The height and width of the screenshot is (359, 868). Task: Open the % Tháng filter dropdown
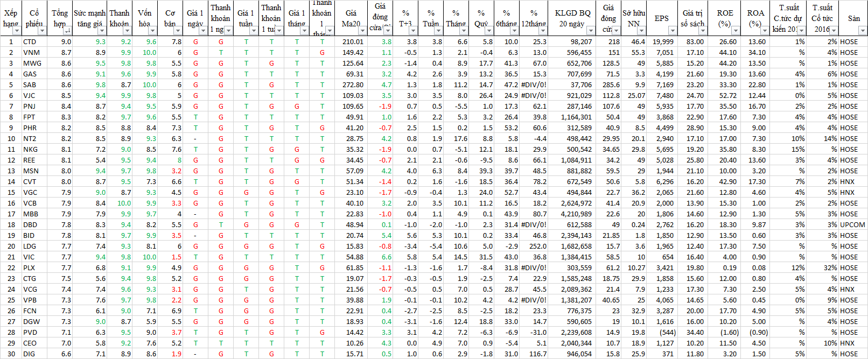pos(464,31)
